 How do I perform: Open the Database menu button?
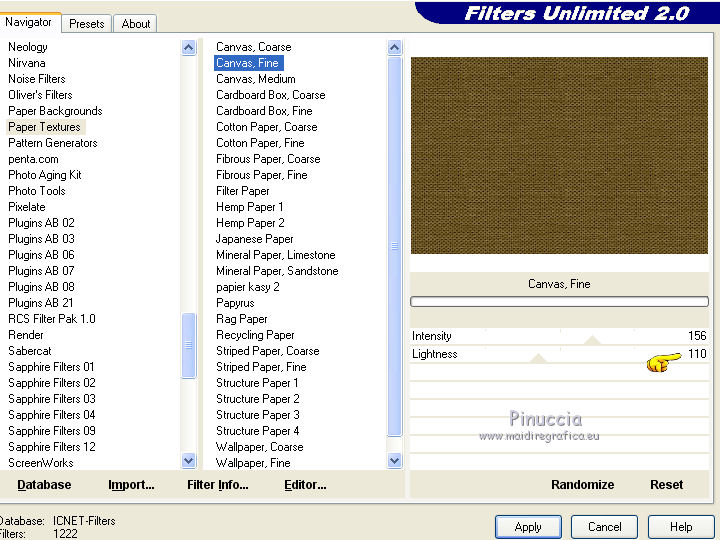click(x=44, y=484)
